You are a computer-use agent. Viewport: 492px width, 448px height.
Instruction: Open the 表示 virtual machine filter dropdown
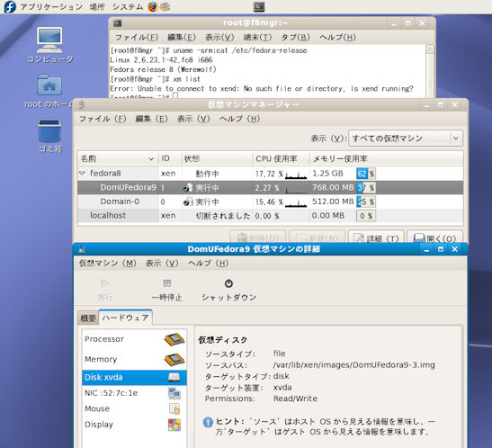tap(406, 139)
